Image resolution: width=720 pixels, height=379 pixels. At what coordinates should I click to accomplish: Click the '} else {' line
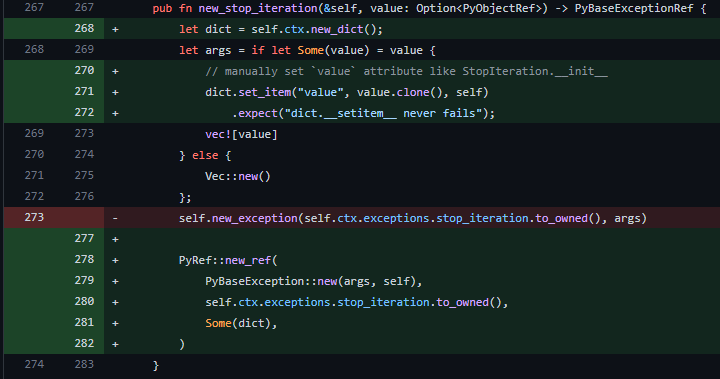tap(205, 156)
